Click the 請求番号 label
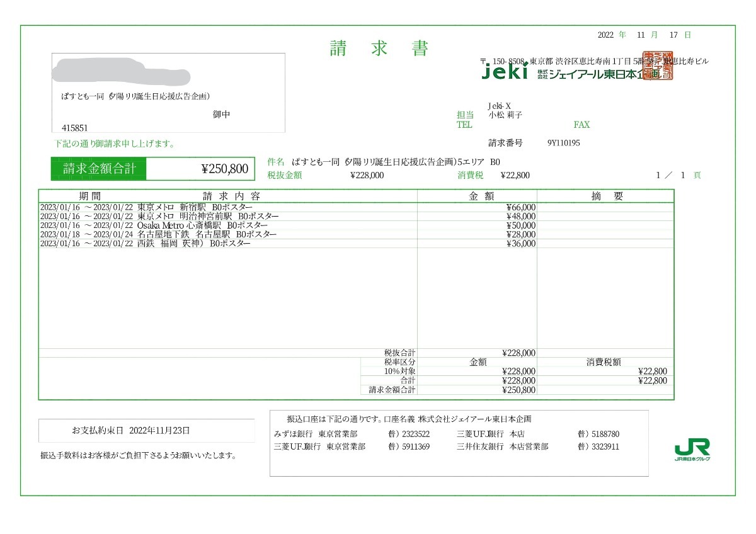Screen dimensions: 756x534 tap(505, 143)
